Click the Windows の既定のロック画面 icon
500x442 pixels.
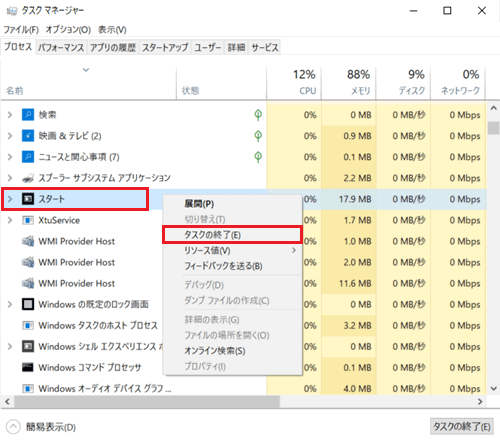coord(28,304)
